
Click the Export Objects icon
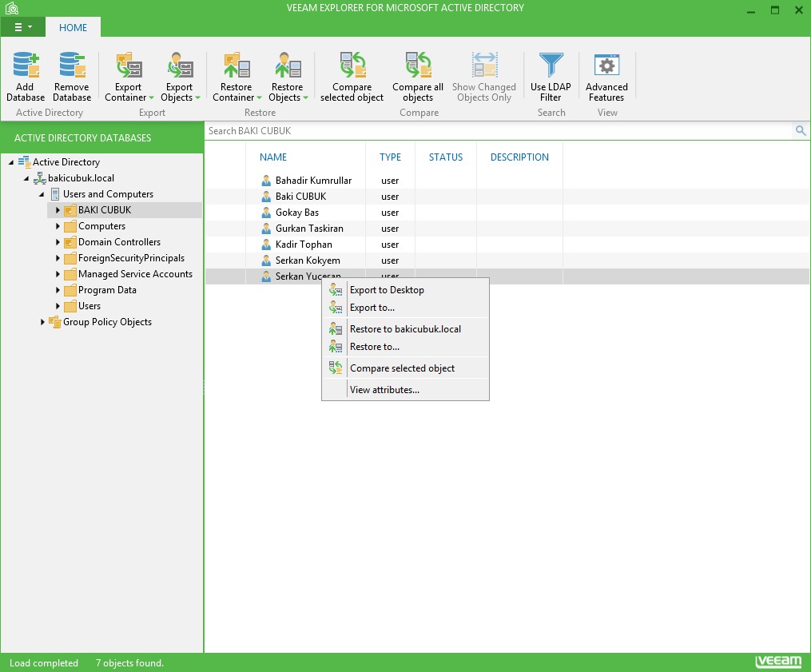tap(180, 65)
